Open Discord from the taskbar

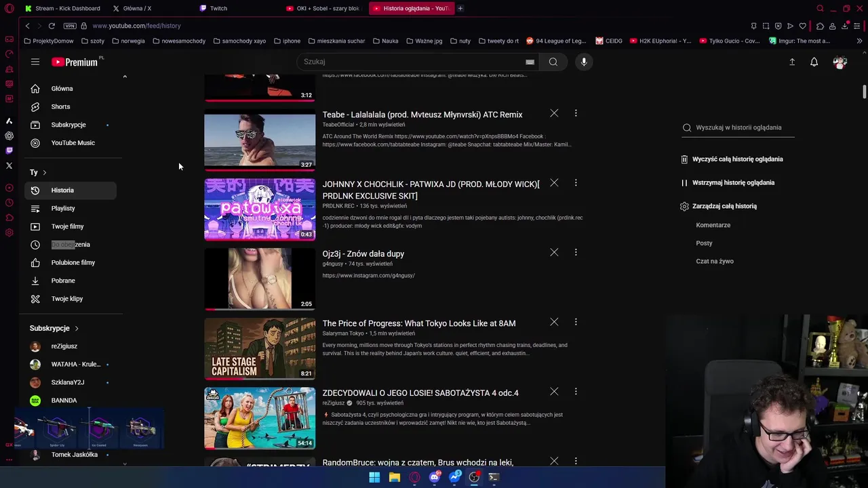click(435, 477)
